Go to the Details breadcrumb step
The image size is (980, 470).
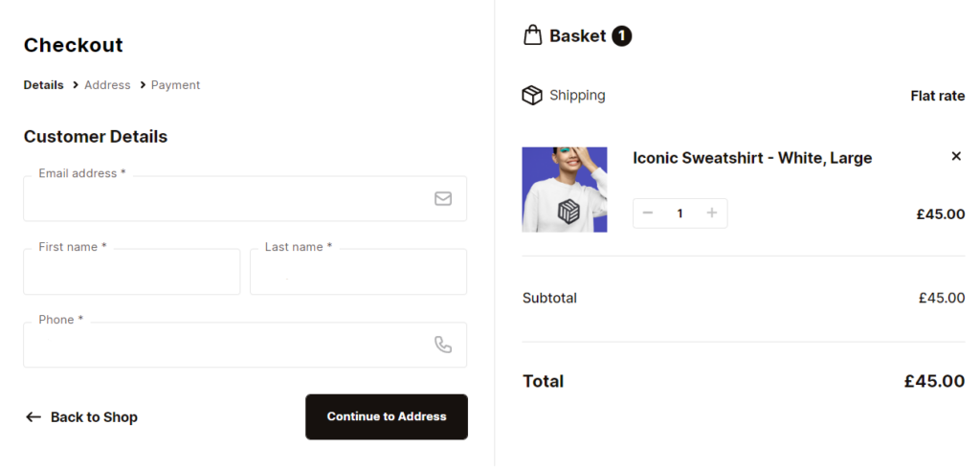pos(43,85)
